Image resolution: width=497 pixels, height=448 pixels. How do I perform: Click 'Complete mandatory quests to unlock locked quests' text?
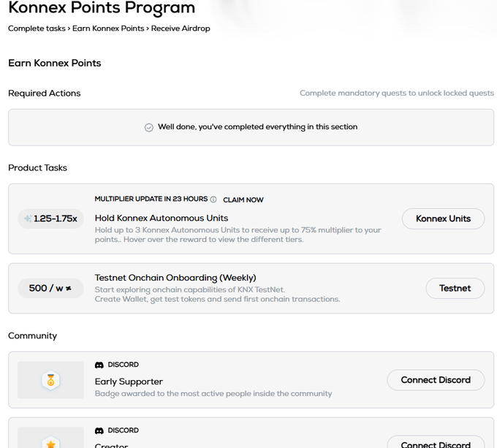tap(397, 93)
